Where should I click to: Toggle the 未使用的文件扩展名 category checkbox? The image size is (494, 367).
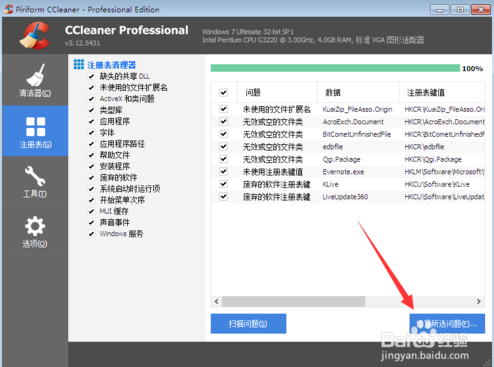tap(91, 88)
